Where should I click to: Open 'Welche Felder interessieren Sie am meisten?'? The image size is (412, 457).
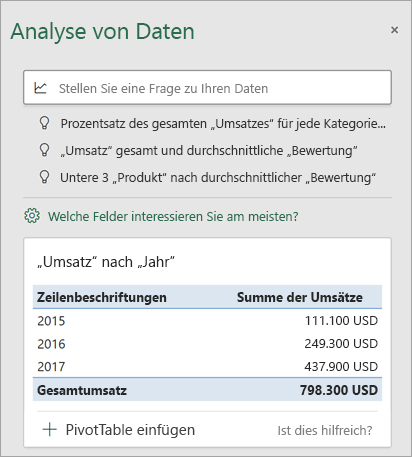pos(173,217)
